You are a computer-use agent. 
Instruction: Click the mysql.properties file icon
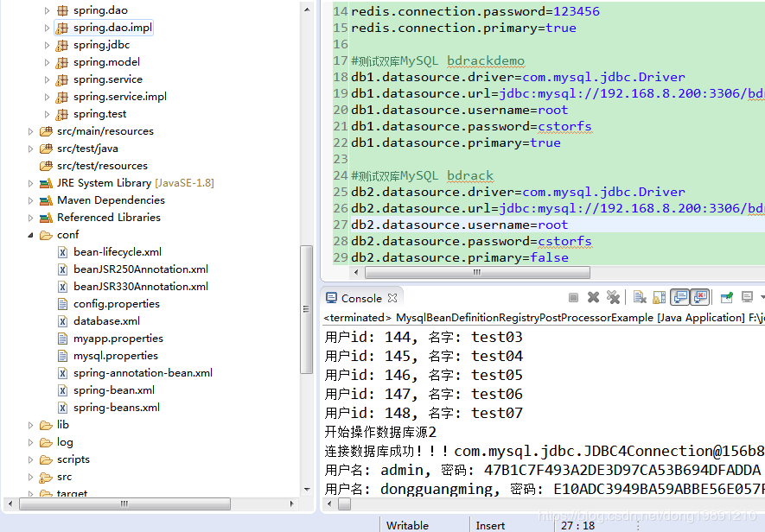click(62, 356)
